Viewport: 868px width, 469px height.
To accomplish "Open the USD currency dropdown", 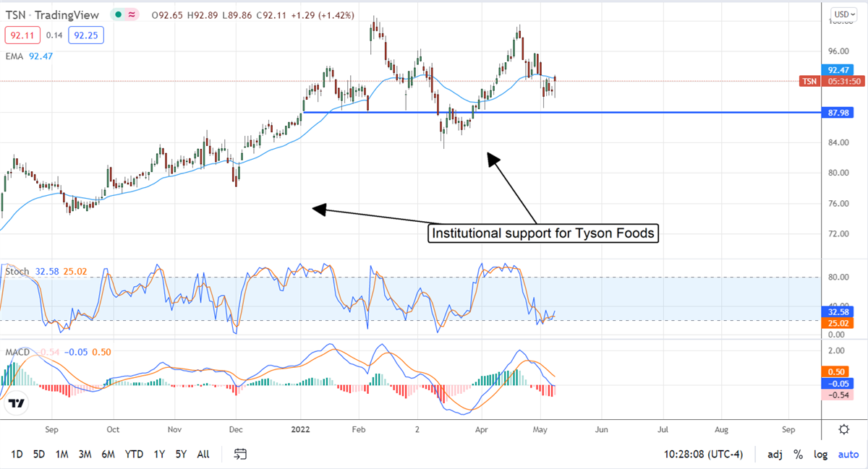I will [843, 14].
